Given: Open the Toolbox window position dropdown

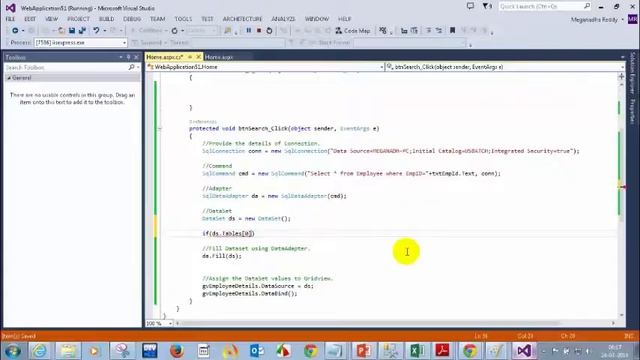Looking at the screenshot, I should pos(121,57).
